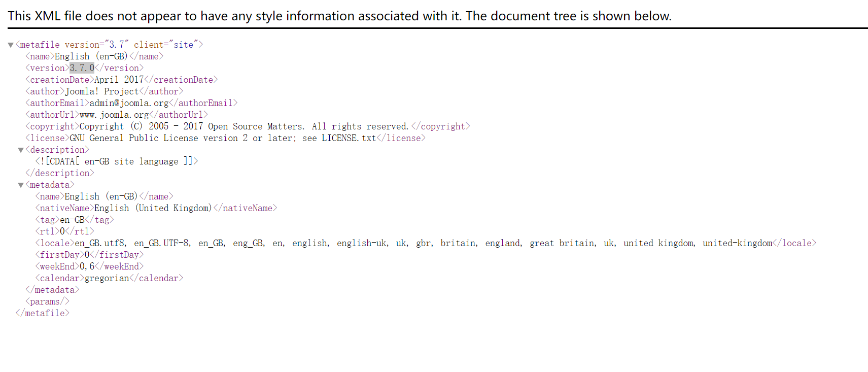Click the admin@joomla.org email text
868x372 pixels.
pyautogui.click(x=129, y=103)
